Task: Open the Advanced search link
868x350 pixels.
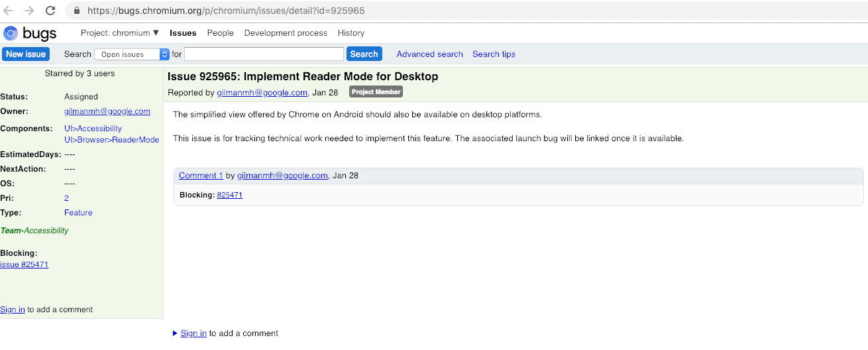Action: [429, 54]
